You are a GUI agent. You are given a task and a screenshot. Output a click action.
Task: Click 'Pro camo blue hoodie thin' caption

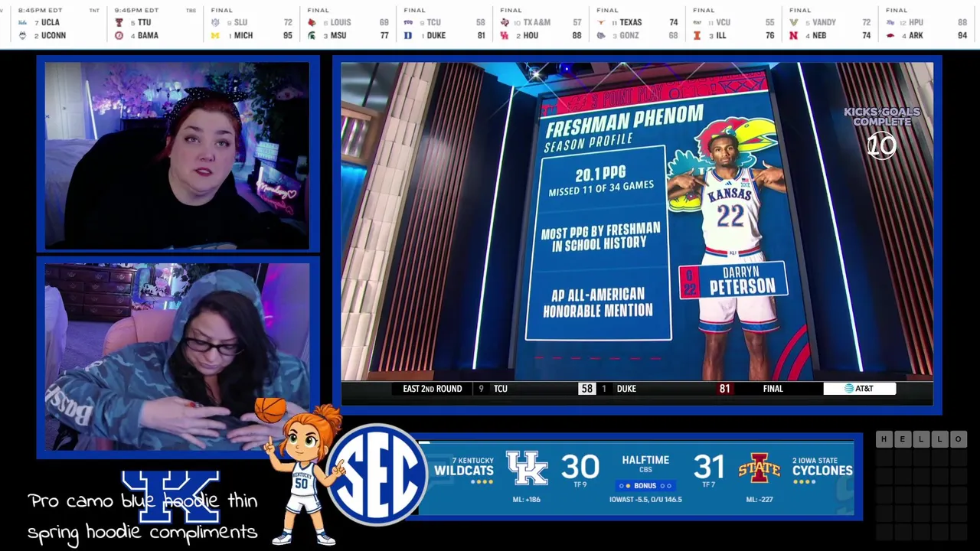click(143, 501)
